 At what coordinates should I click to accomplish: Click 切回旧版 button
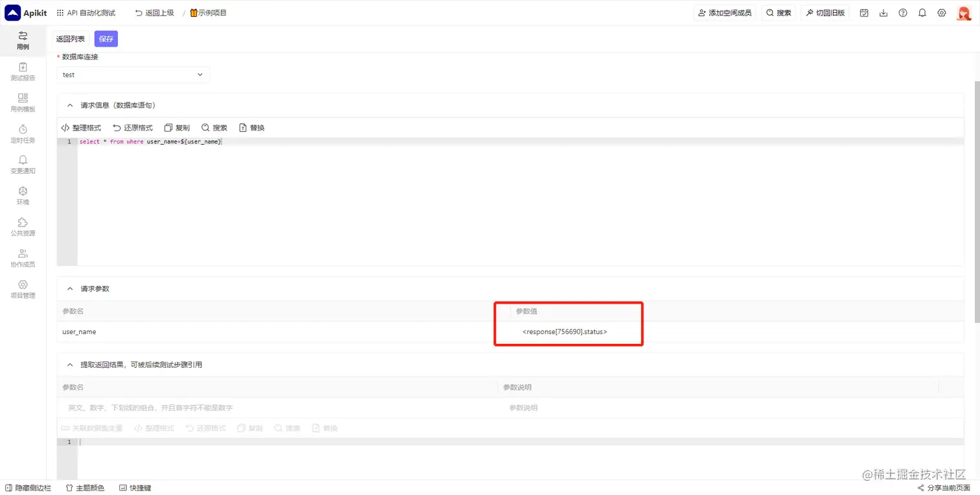click(x=825, y=13)
